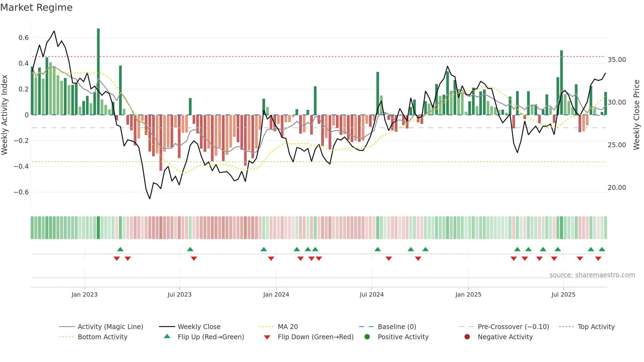644x362 pixels.
Task: Click the 25.00 price axis tick
Action: click(617, 145)
